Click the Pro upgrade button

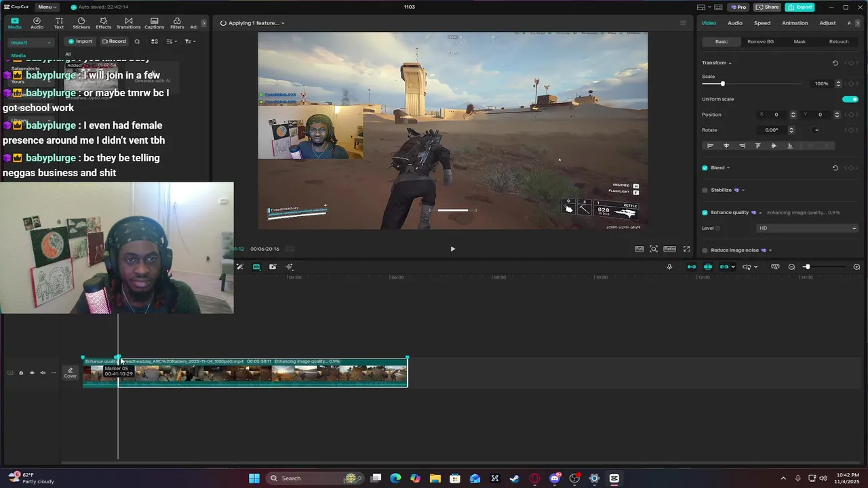tap(738, 7)
